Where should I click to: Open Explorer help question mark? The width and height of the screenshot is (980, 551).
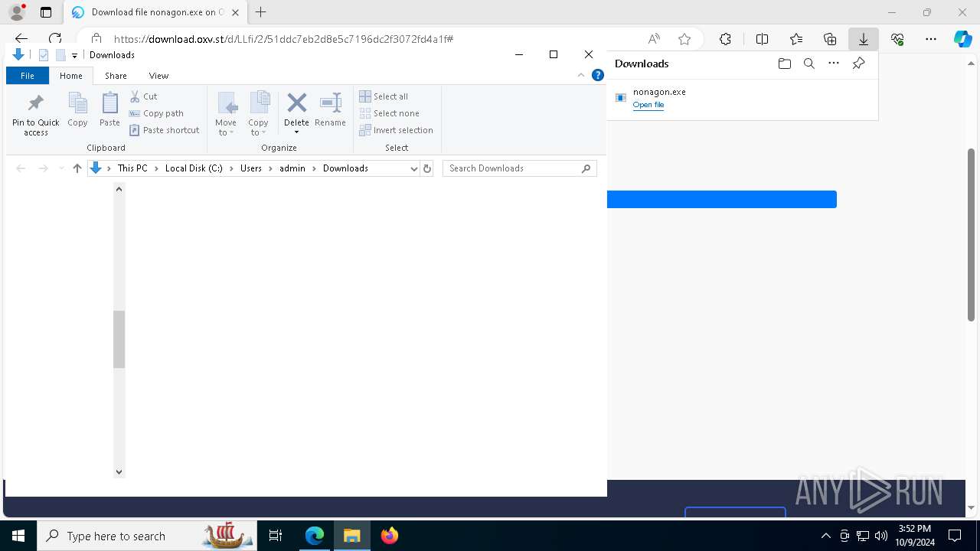coord(598,75)
